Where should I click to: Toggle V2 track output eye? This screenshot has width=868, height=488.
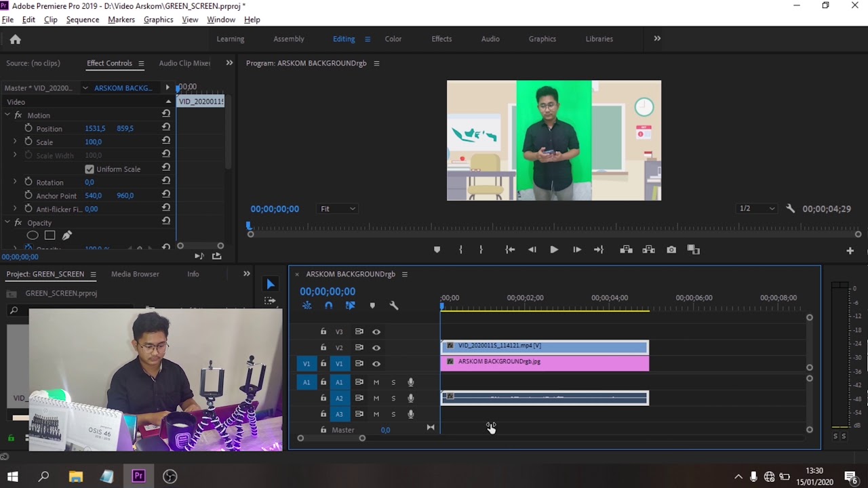tap(376, 348)
